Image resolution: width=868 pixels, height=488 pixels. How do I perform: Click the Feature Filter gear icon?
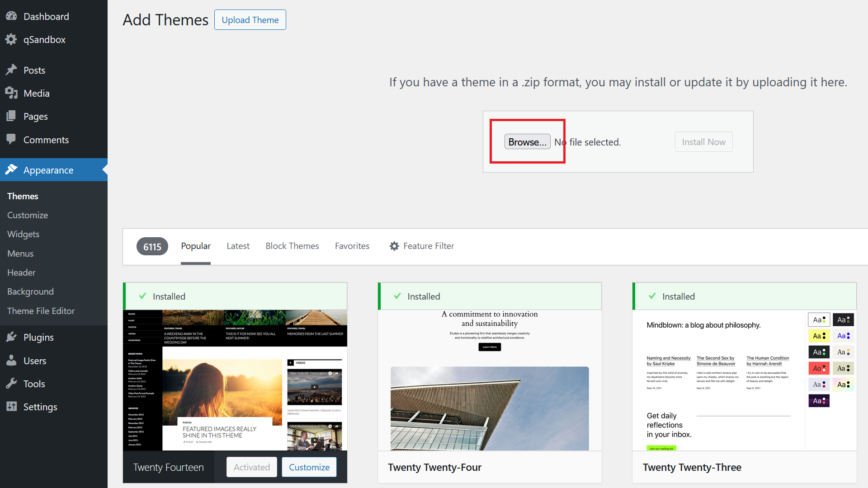click(394, 246)
